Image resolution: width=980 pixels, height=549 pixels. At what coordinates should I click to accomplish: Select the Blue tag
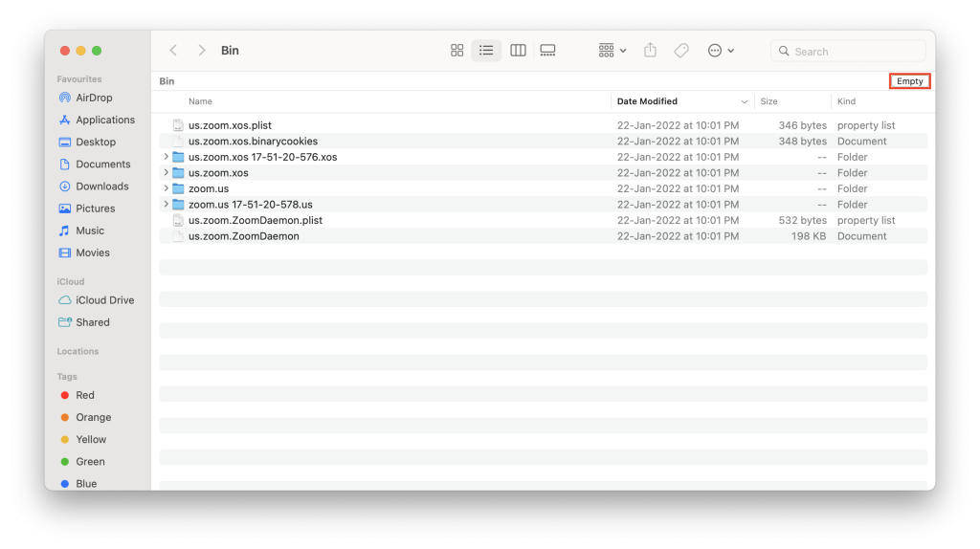tap(78, 484)
